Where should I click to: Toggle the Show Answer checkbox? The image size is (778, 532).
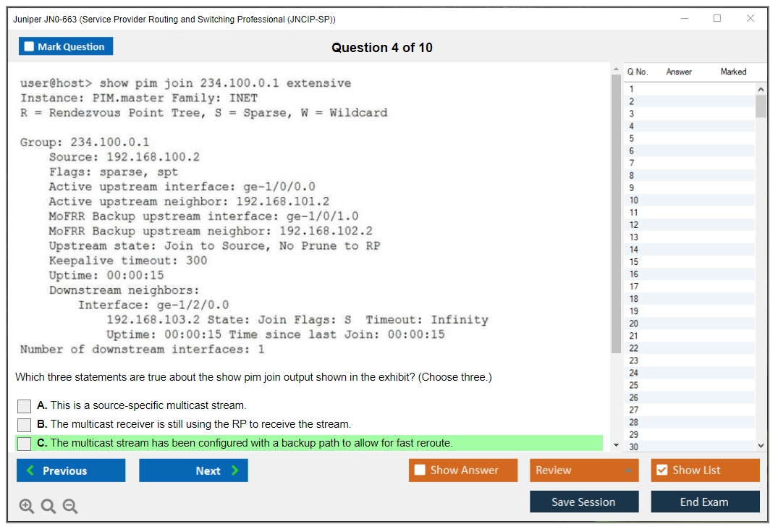click(x=420, y=470)
